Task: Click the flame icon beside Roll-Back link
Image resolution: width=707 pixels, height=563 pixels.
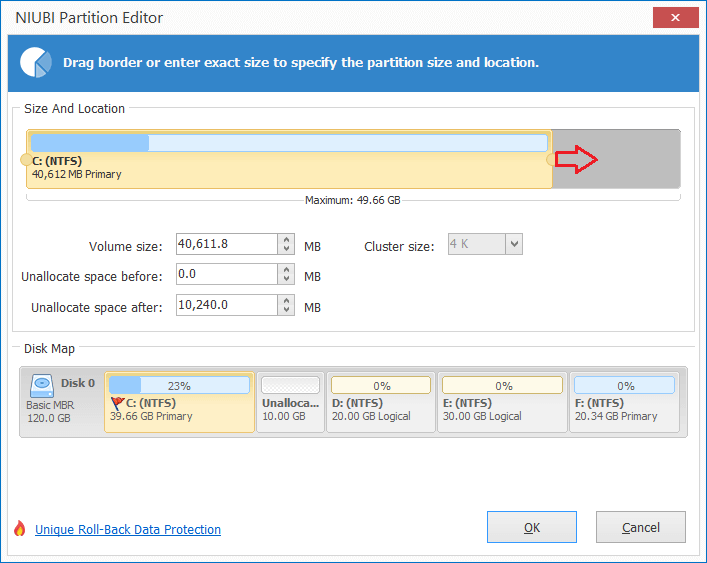Action: coord(19,528)
